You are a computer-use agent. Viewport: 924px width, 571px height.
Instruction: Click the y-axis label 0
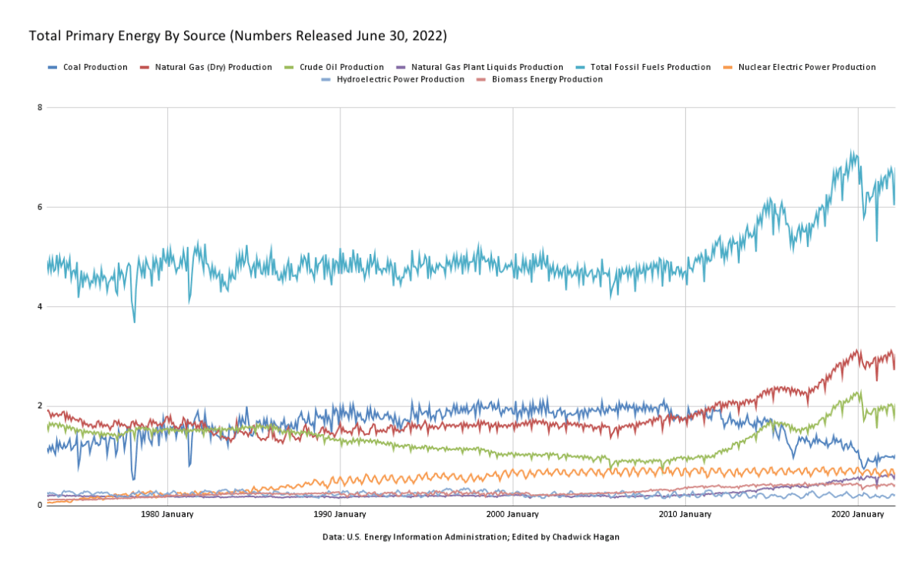39,506
